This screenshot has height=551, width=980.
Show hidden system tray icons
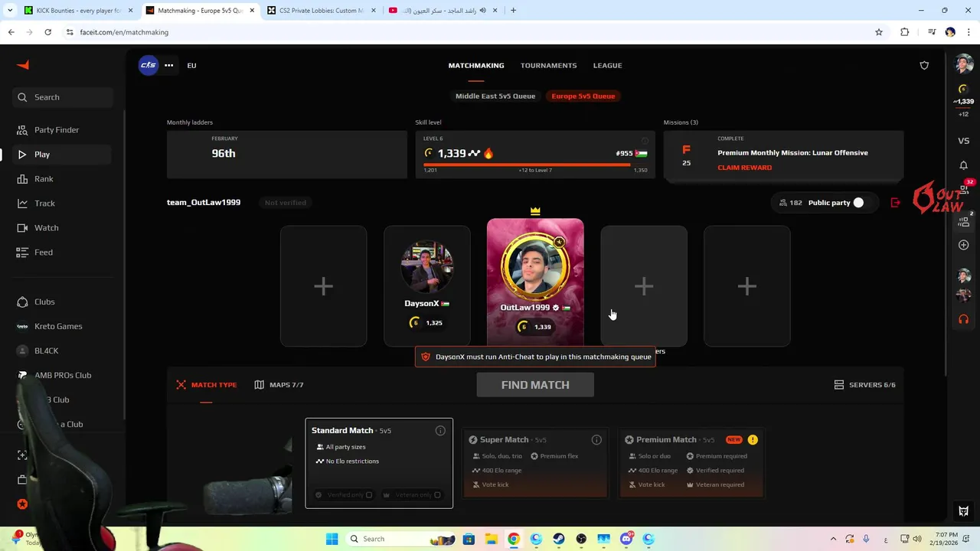tap(834, 539)
